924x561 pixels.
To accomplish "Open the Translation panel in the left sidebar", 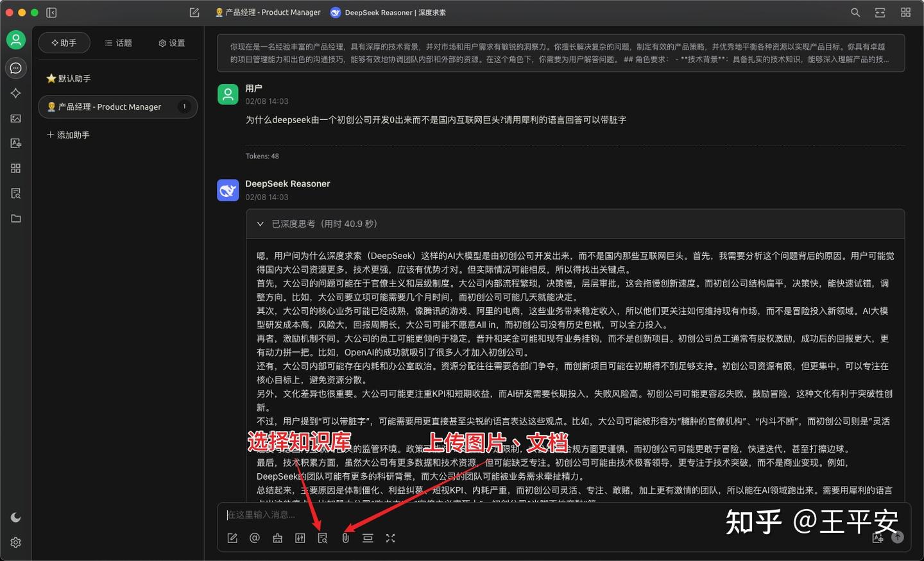I will (16, 143).
